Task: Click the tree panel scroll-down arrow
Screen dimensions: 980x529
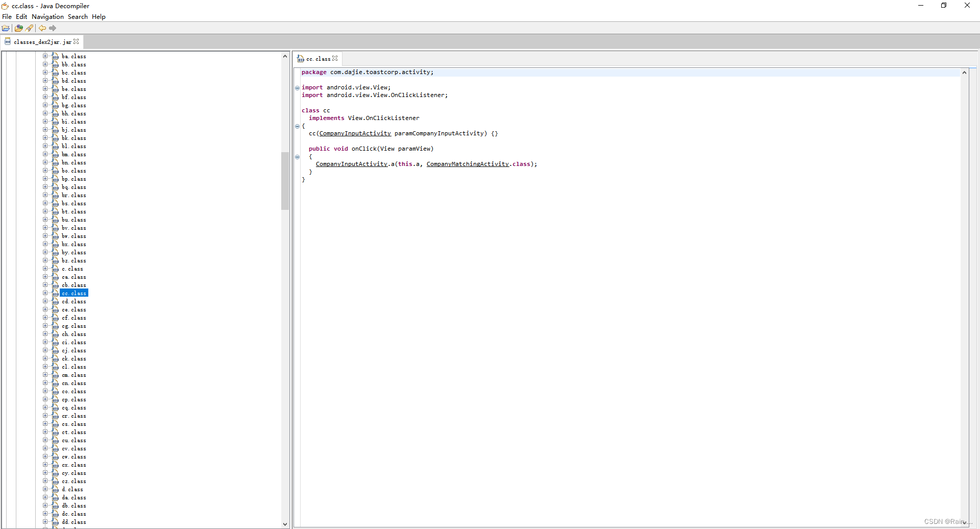Action: pos(285,524)
